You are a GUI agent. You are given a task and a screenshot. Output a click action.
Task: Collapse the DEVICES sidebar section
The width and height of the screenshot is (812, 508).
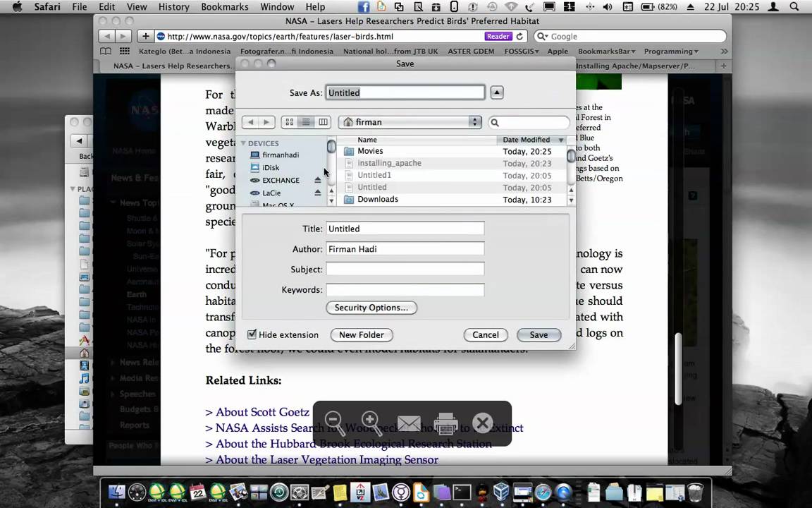pos(243,143)
